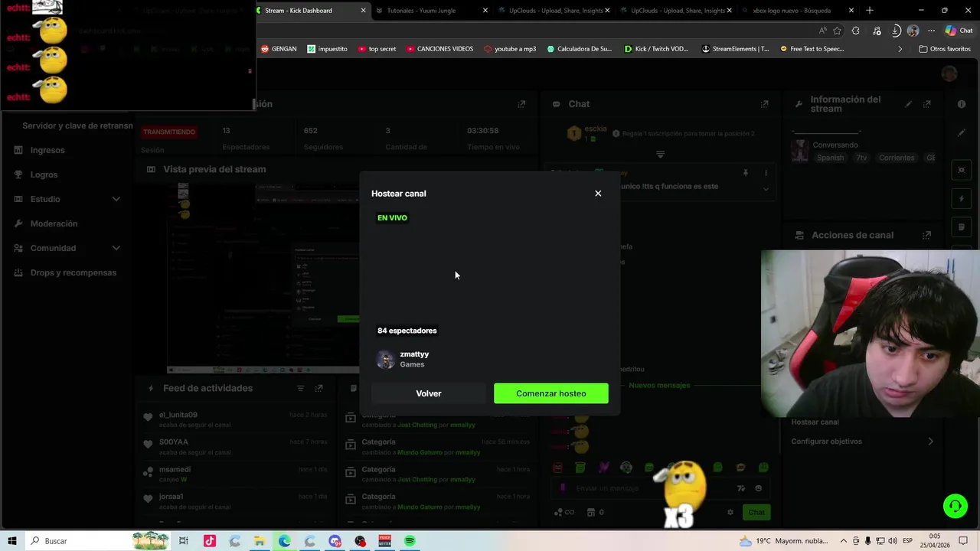Open the StreamElements bookmark
The image size is (980, 551).
click(735, 49)
